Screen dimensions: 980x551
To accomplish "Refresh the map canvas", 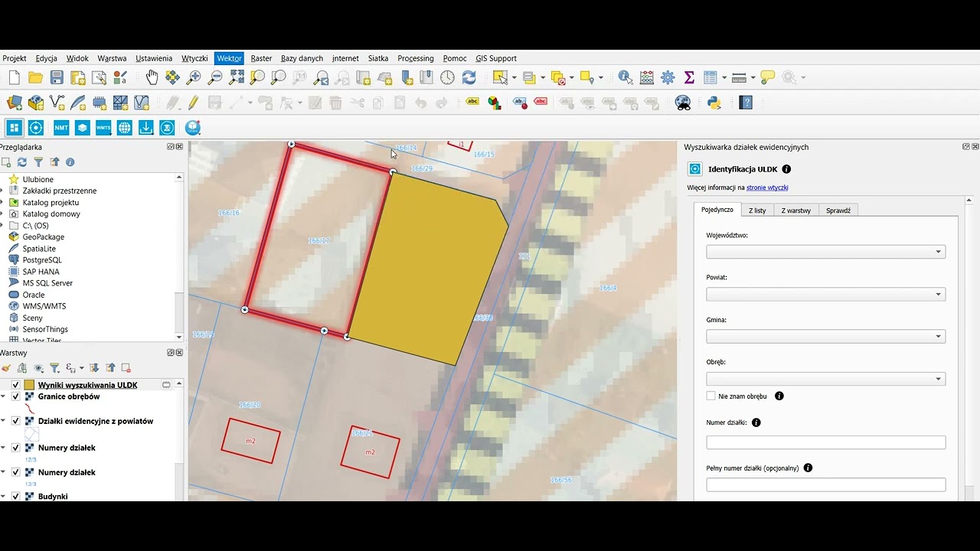I will 469,77.
